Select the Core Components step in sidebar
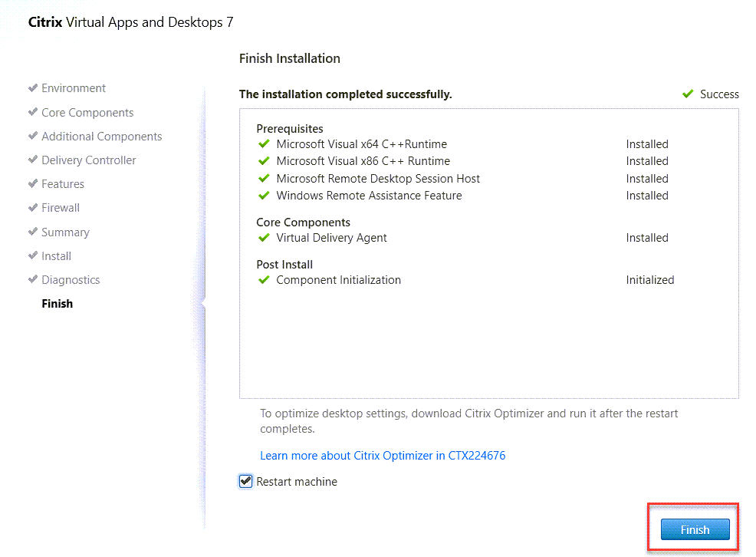The height and width of the screenshot is (557, 756). tap(87, 113)
